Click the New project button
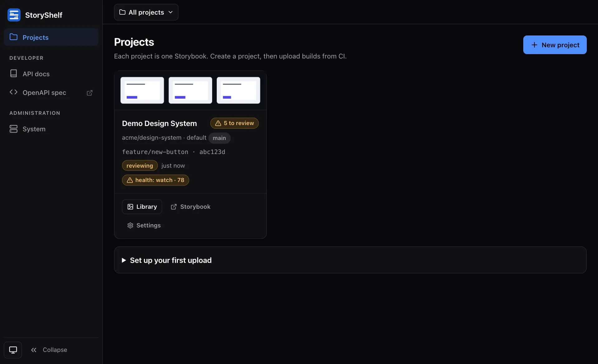Screen dimensions: 598x364 point(555,45)
